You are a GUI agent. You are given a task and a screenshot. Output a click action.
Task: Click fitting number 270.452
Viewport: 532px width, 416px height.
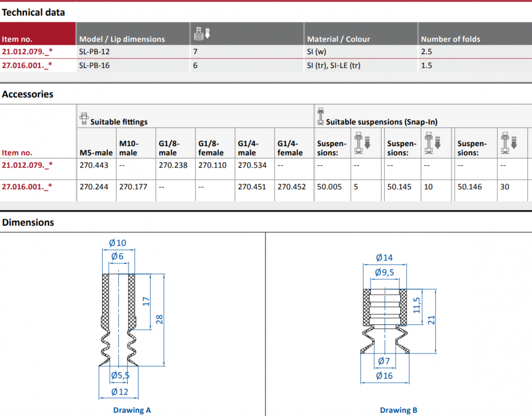point(292,187)
